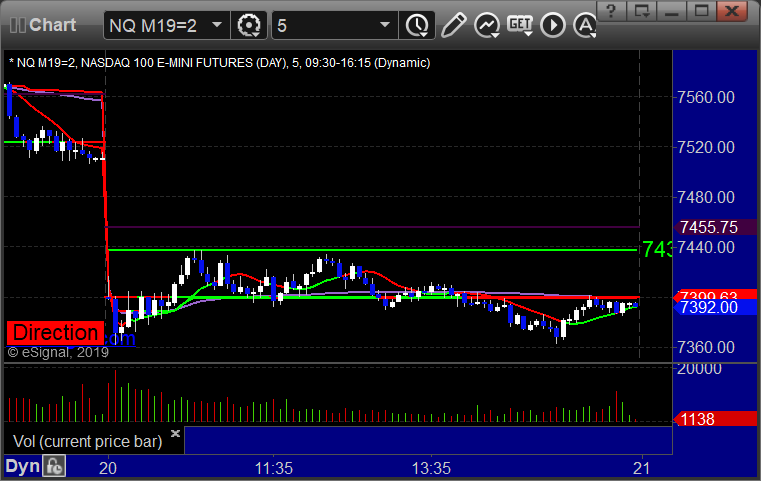The height and width of the screenshot is (481, 761).
Task: Open the chart settings gear icon
Action: click(x=249, y=24)
